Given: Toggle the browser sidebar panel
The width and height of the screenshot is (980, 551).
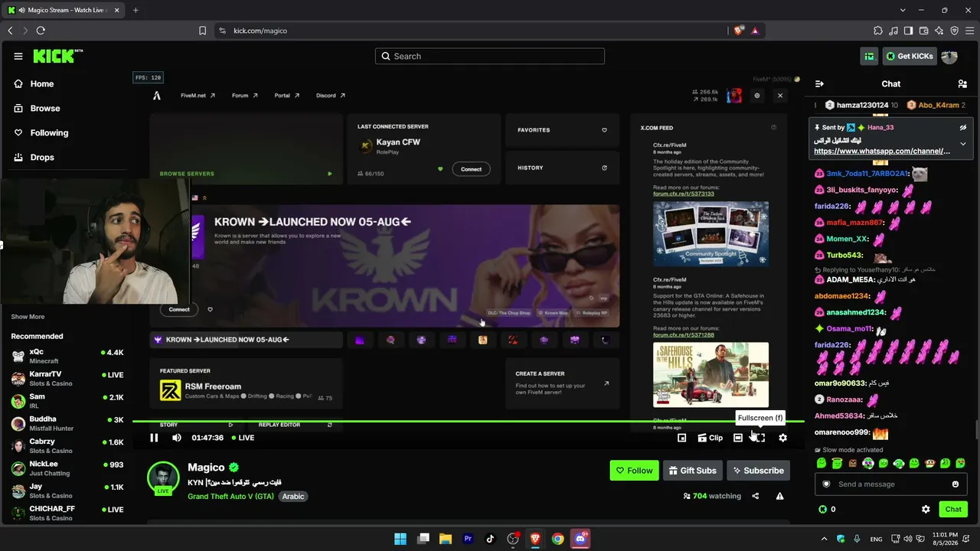Looking at the screenshot, I should [x=908, y=31].
